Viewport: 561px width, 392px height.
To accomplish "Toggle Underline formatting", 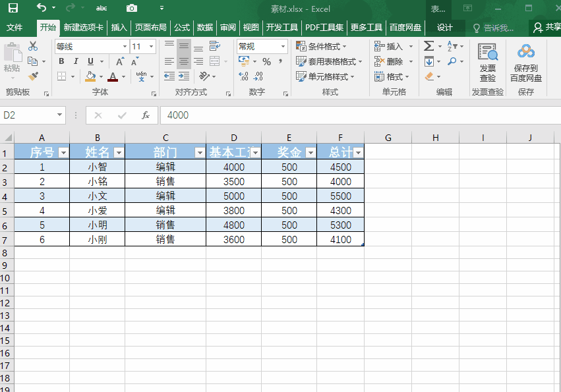I will click(x=90, y=61).
